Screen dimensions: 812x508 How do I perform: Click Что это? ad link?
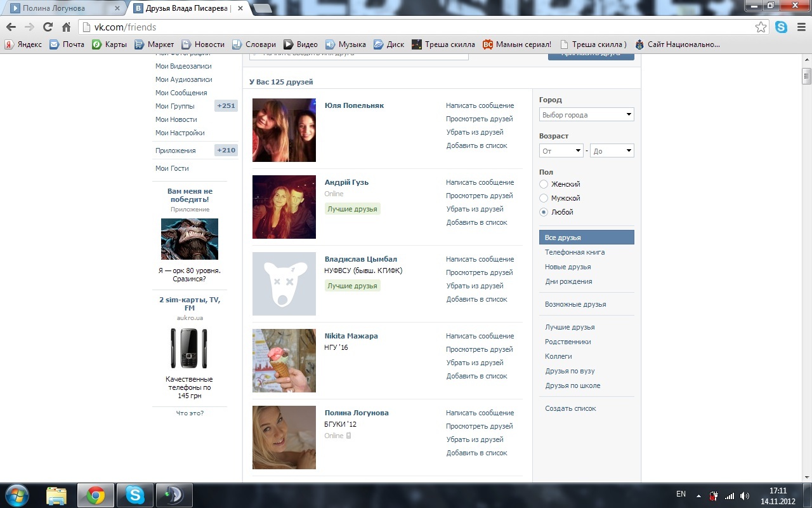tap(190, 413)
